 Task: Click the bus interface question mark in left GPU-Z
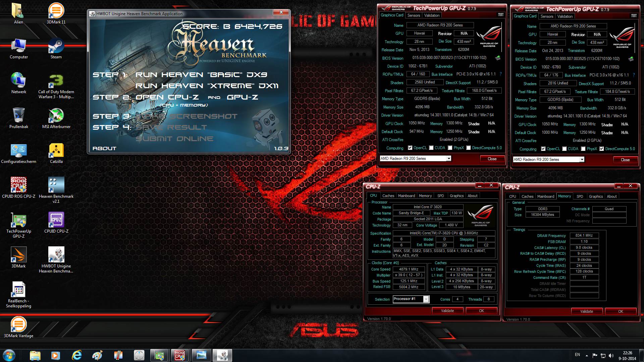coord(500,74)
